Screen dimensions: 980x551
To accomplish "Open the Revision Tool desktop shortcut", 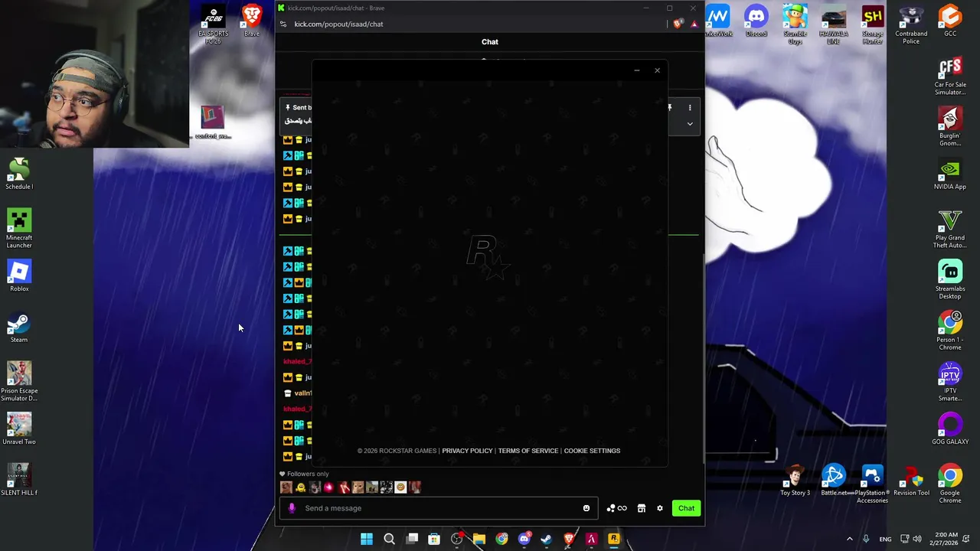I will pyautogui.click(x=911, y=480).
